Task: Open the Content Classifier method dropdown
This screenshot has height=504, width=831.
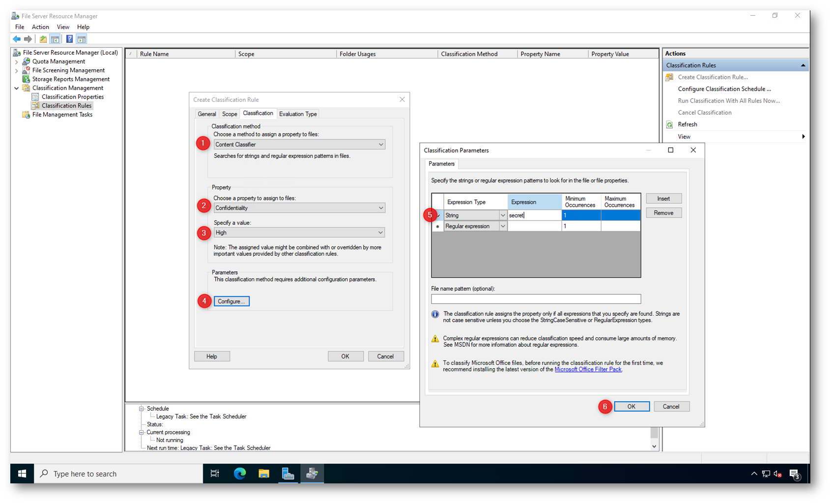Action: click(380, 144)
